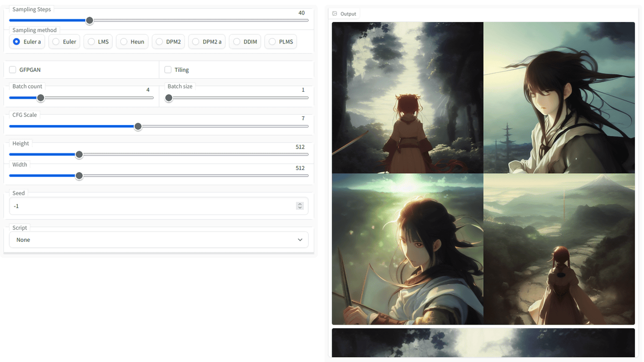Pick the DPM2 sampling method
644x362 pixels.
click(x=168, y=42)
